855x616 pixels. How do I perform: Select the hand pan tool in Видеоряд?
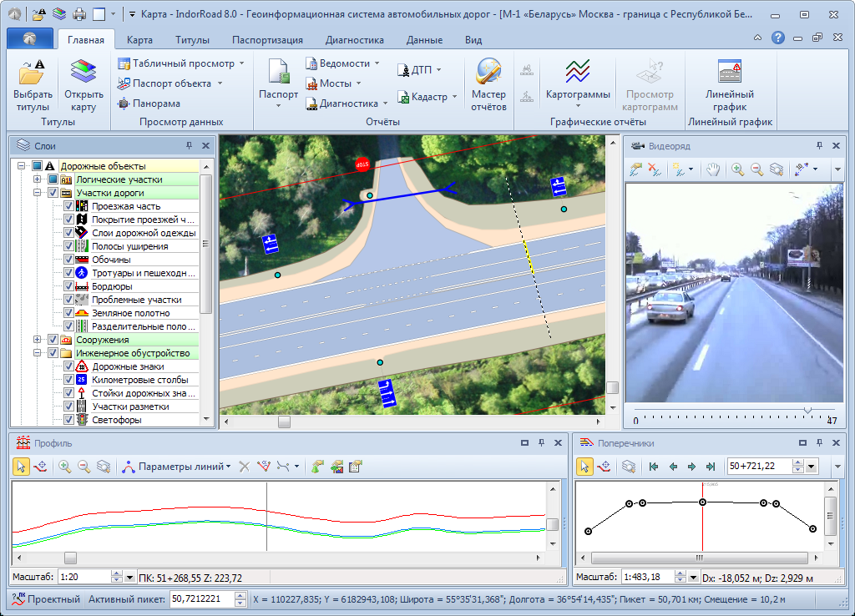713,169
